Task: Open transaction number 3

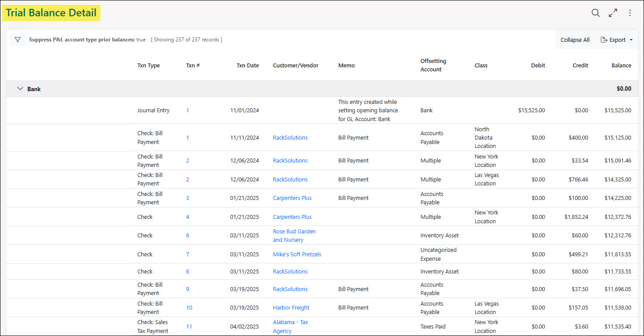Action: (x=188, y=198)
